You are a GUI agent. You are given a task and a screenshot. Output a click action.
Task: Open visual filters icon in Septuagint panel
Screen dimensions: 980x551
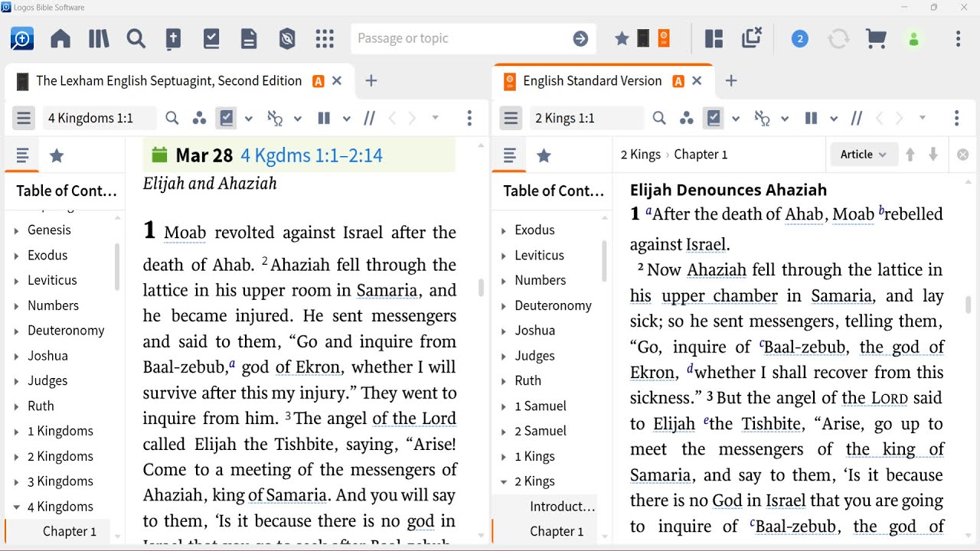(x=199, y=118)
